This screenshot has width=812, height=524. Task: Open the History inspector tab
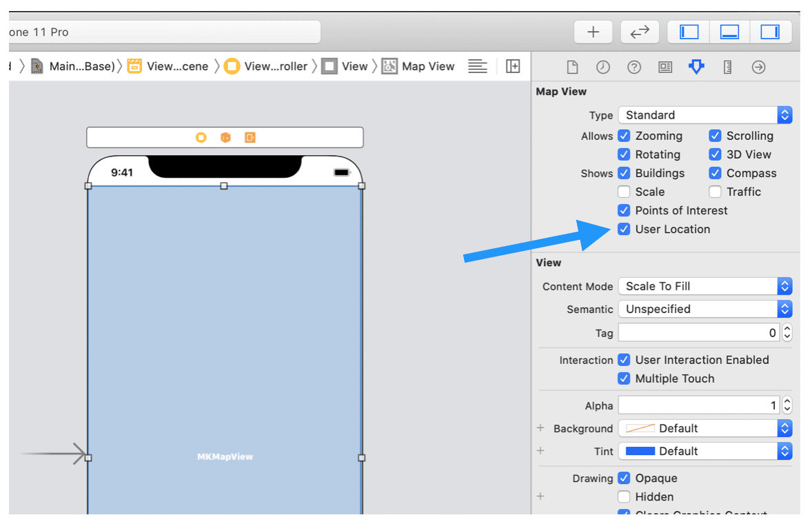click(602, 67)
